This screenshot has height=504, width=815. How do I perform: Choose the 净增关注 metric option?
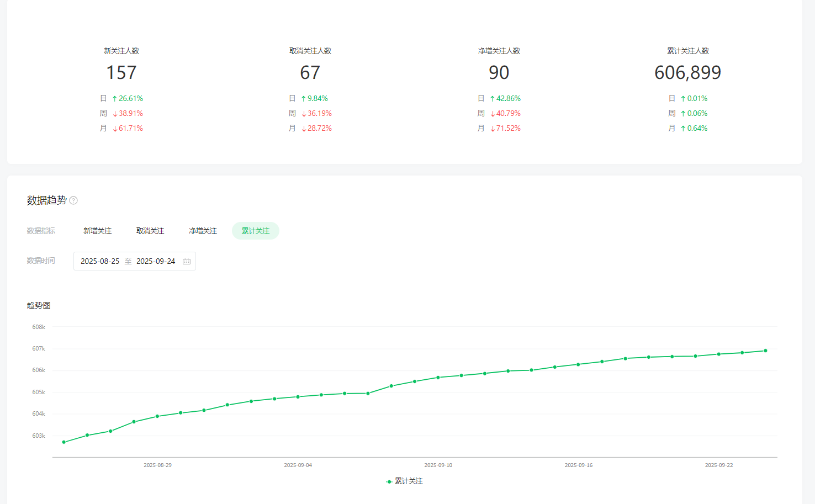203,231
